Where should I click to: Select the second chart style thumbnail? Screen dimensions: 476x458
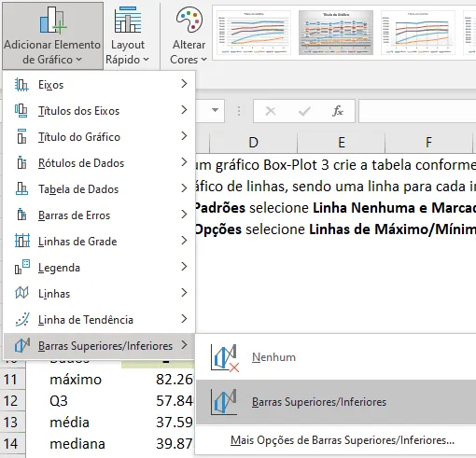pos(336,33)
